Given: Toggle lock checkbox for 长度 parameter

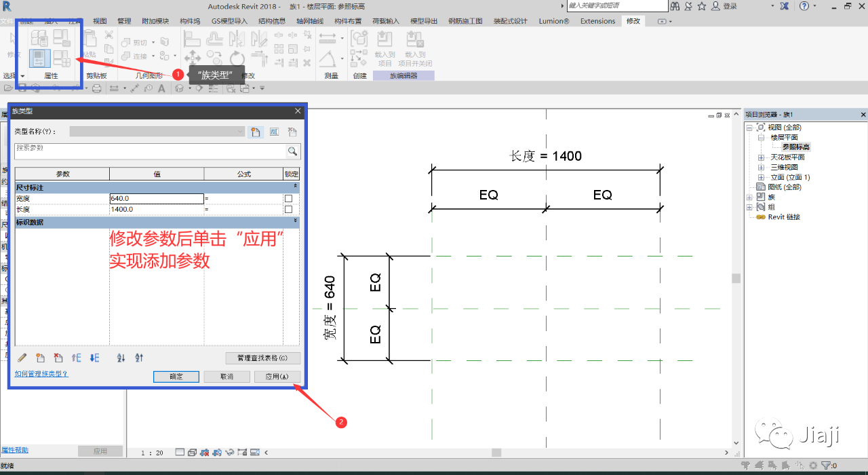Looking at the screenshot, I should pyautogui.click(x=288, y=210).
